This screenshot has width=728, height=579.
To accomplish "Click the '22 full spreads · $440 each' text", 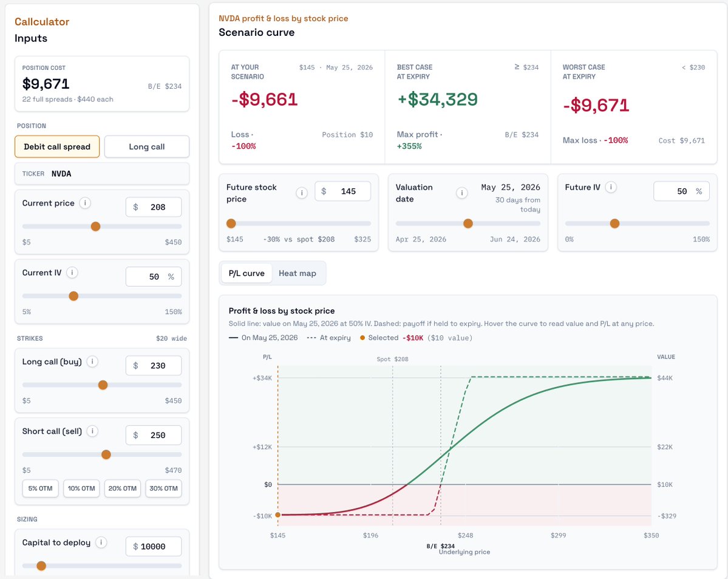I will pyautogui.click(x=68, y=100).
